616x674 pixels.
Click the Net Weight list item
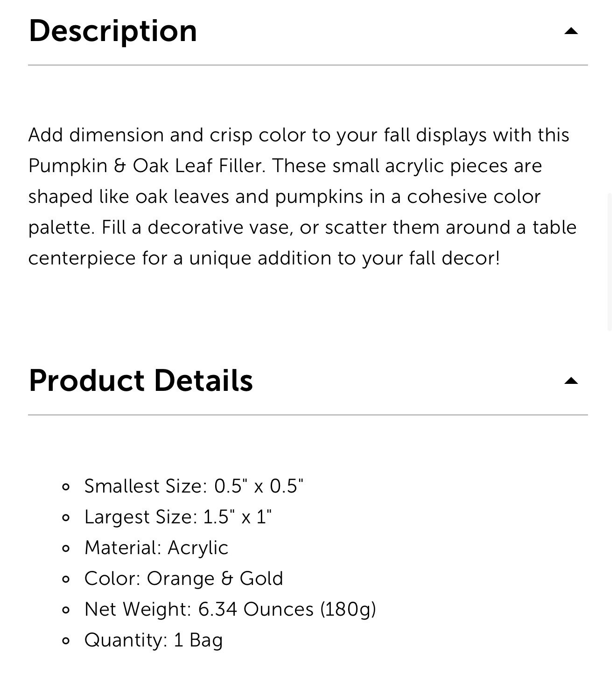point(230,609)
